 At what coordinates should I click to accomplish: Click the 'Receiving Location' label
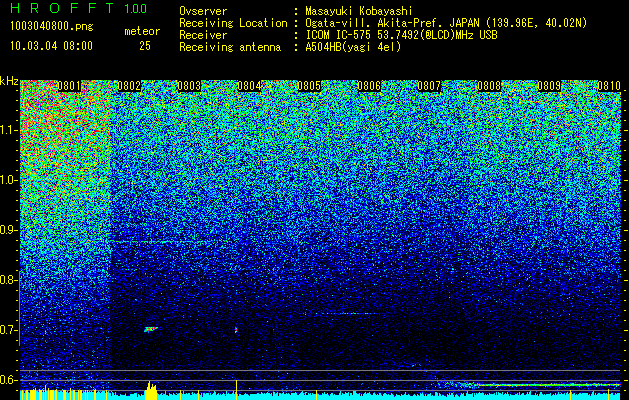[x=233, y=23]
